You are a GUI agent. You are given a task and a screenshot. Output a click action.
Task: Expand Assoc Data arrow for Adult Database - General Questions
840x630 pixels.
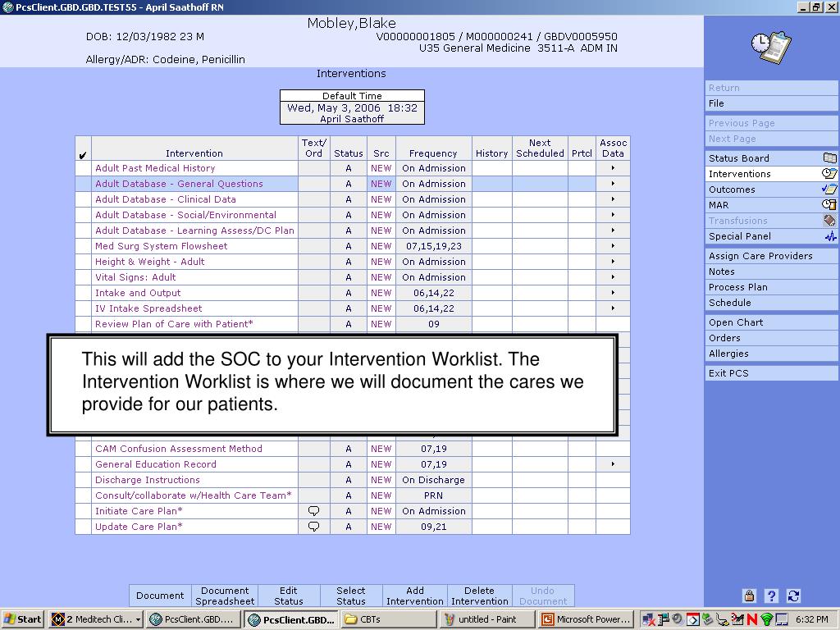(613, 184)
